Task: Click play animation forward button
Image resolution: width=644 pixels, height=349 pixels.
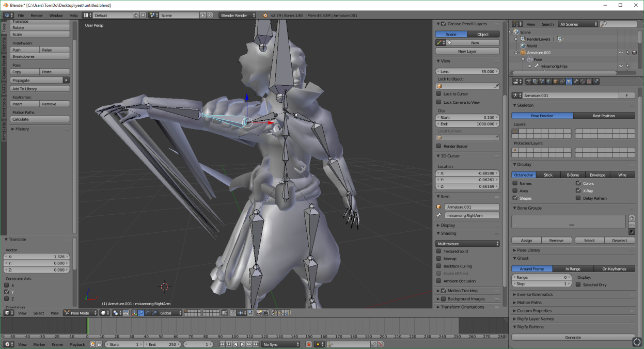Action: click(x=242, y=344)
